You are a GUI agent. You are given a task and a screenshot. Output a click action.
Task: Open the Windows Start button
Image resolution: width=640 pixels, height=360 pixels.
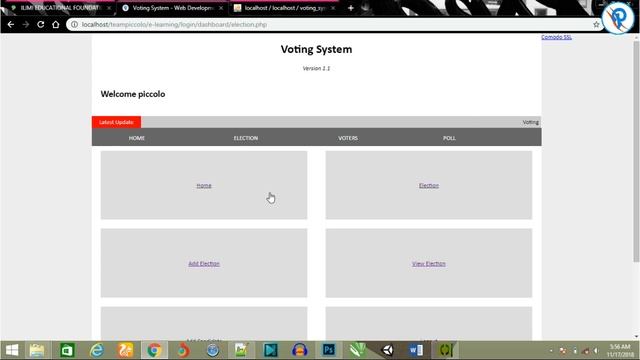coord(12,350)
